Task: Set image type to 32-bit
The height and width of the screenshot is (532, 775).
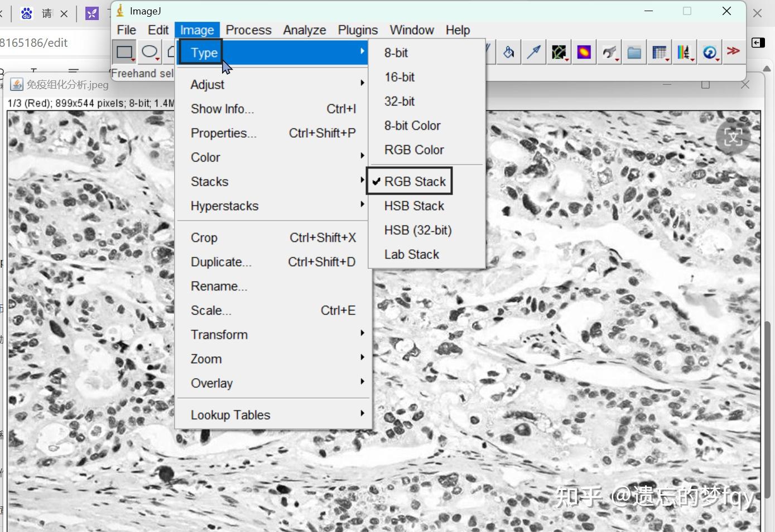Action: pos(426,101)
